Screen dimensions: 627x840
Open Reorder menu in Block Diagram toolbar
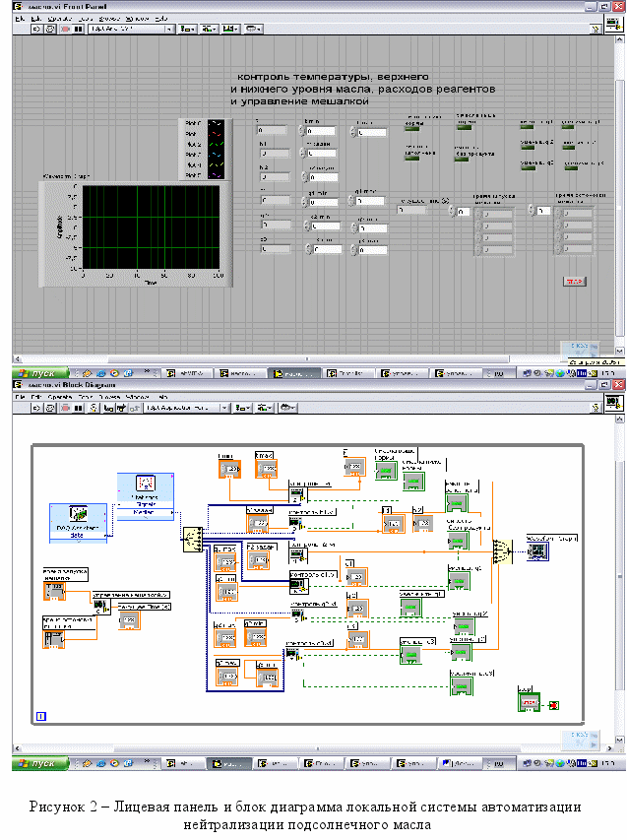[x=287, y=409]
